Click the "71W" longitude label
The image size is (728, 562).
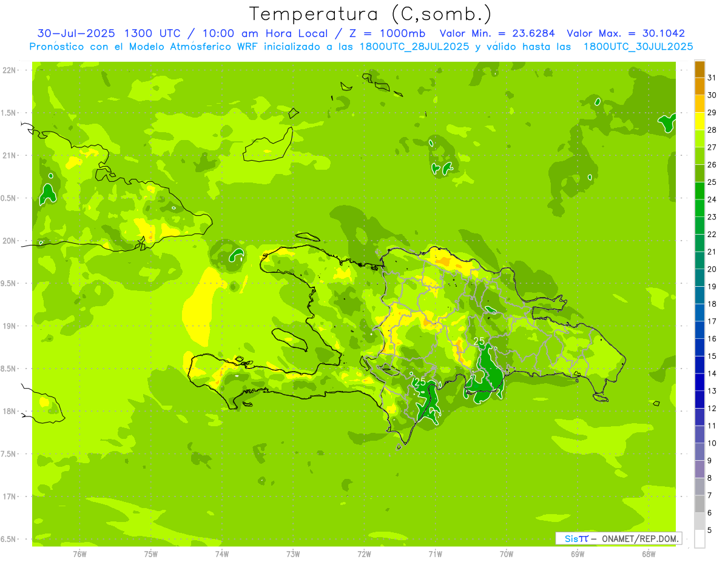pyautogui.click(x=435, y=554)
